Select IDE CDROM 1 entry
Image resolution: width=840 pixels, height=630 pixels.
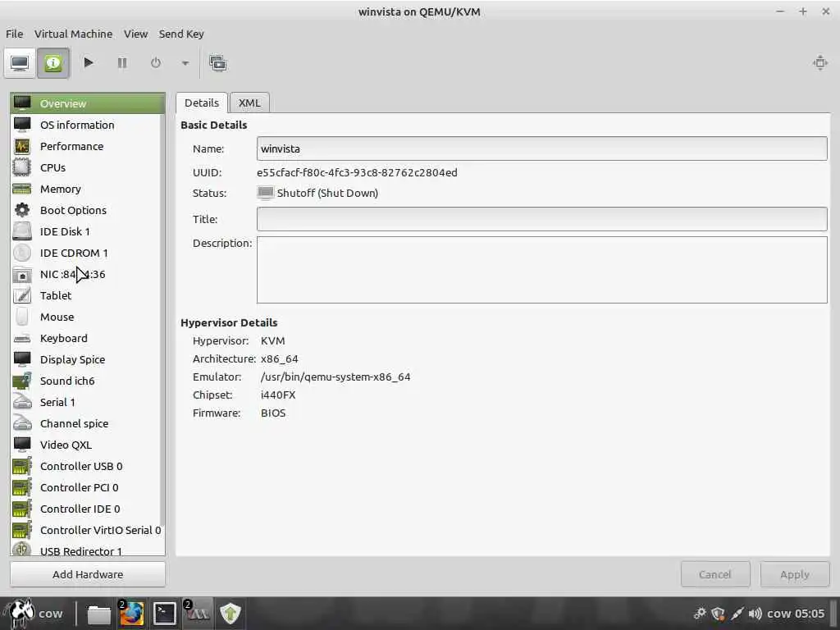(87, 253)
